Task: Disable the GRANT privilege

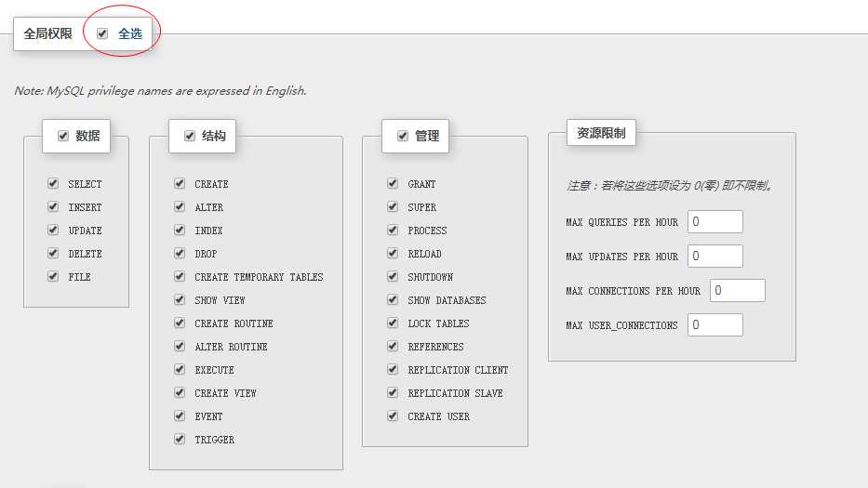Action: click(x=393, y=183)
